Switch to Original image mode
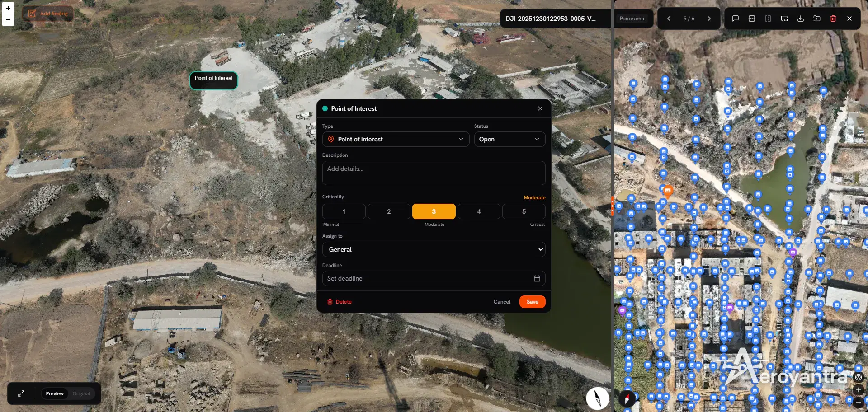 (81, 393)
